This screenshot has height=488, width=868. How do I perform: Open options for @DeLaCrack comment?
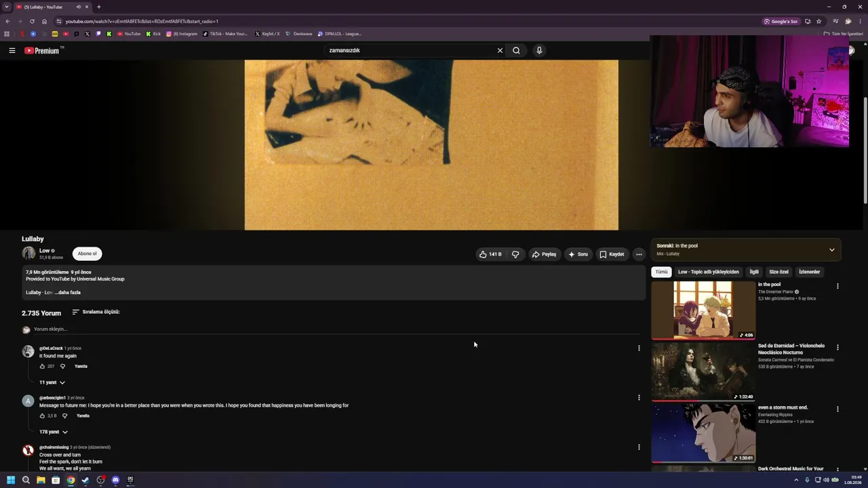639,348
